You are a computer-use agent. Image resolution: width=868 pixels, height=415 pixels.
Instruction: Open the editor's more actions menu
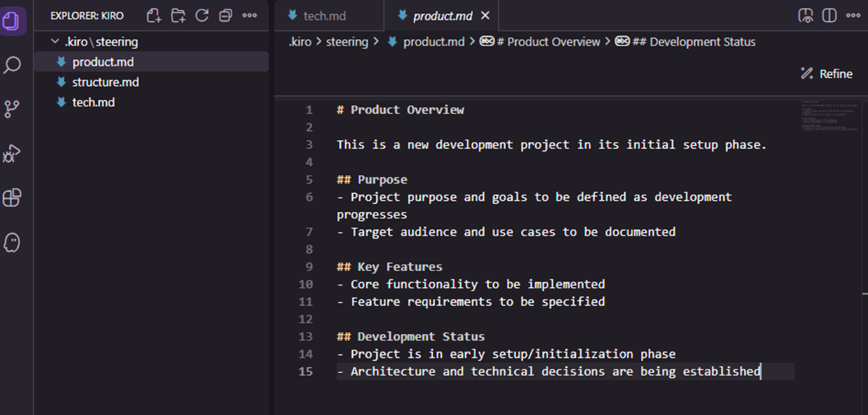[x=853, y=15]
